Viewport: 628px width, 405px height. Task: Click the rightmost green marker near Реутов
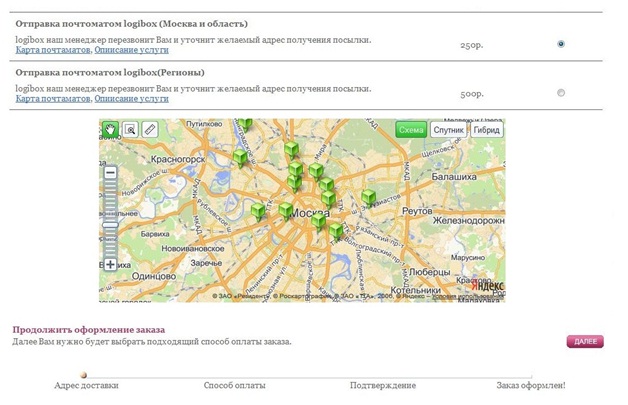pos(368,197)
